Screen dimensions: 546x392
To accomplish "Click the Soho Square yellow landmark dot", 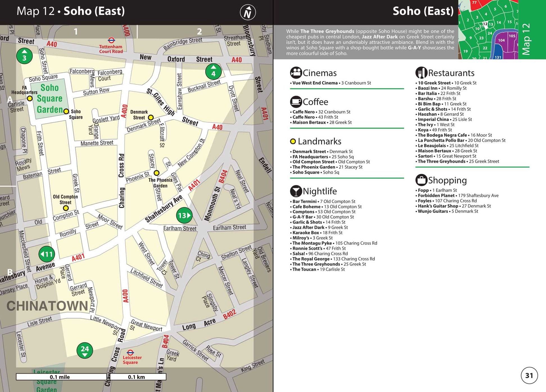I will (66, 111).
